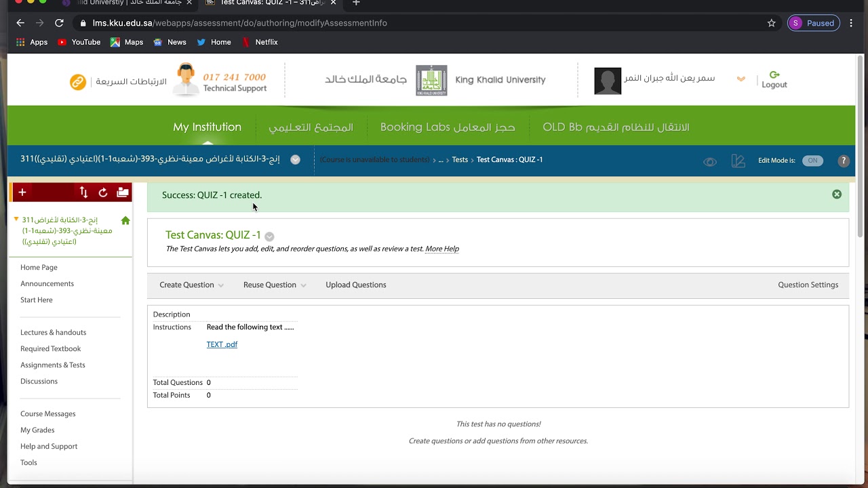Click the plus add menu item icon
868x488 pixels.
point(22,192)
